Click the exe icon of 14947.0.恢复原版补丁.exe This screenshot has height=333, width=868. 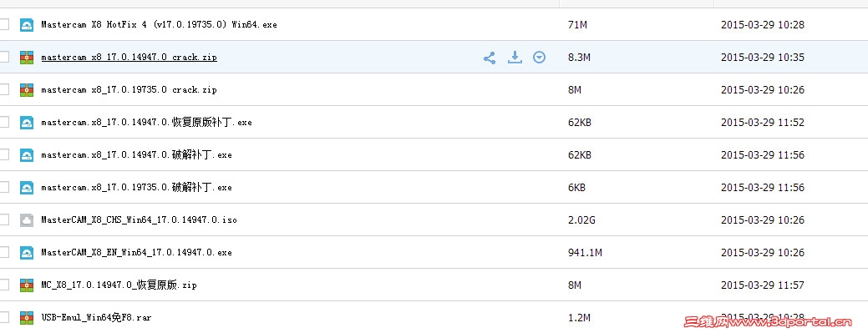pos(27,122)
